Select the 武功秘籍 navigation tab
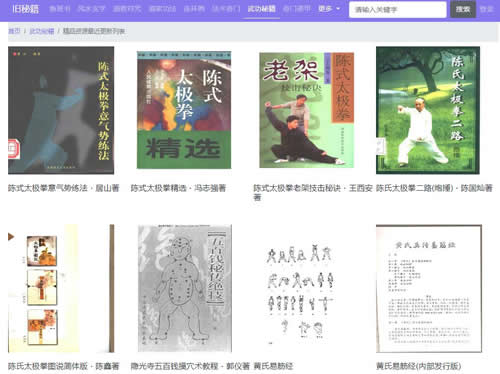Image resolution: width=500 pixels, height=374 pixels. coord(261,9)
